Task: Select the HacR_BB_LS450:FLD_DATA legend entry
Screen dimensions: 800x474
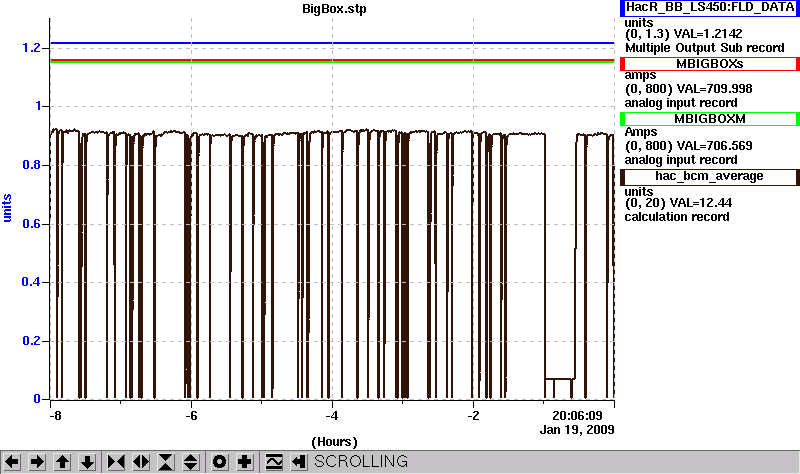Action: point(710,8)
